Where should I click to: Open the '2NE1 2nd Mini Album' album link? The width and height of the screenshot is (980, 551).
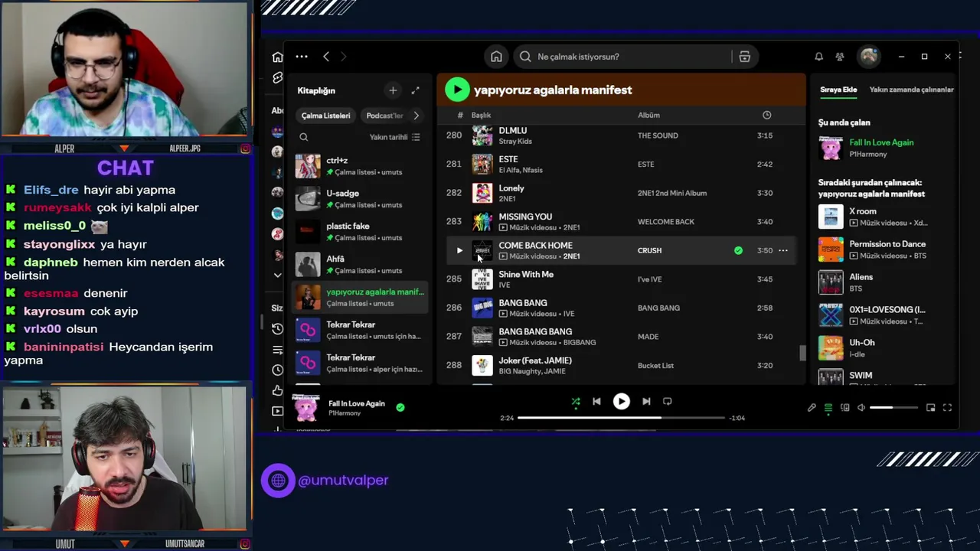click(x=672, y=193)
